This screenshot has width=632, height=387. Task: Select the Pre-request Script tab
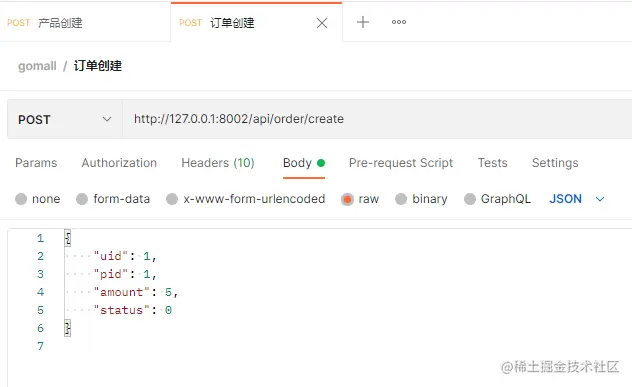click(401, 163)
